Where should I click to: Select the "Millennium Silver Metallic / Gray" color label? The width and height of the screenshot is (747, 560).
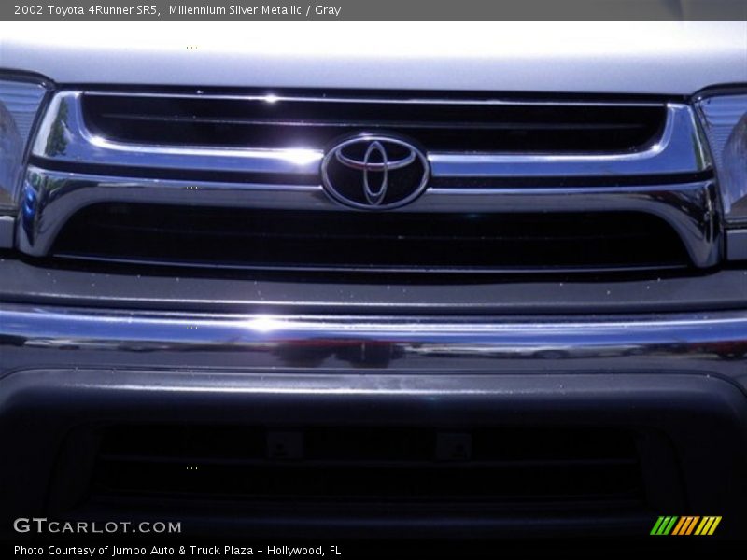[254, 10]
